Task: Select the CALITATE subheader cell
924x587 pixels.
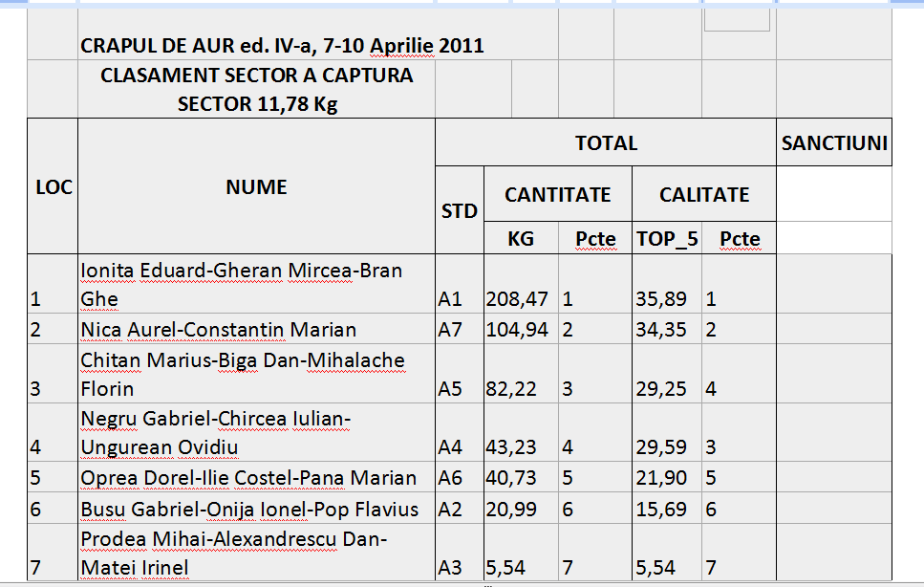Action: 704,195
